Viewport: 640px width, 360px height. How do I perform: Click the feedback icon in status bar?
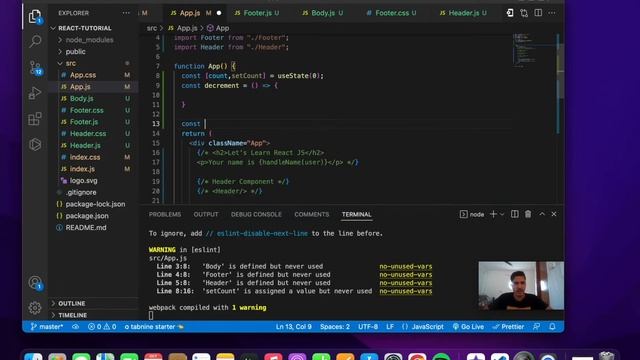pos(537,327)
